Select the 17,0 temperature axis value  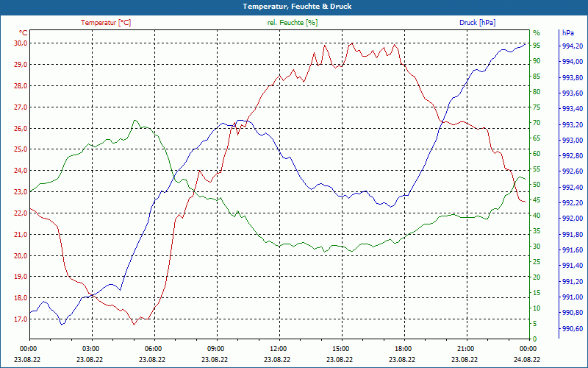(x=21, y=319)
